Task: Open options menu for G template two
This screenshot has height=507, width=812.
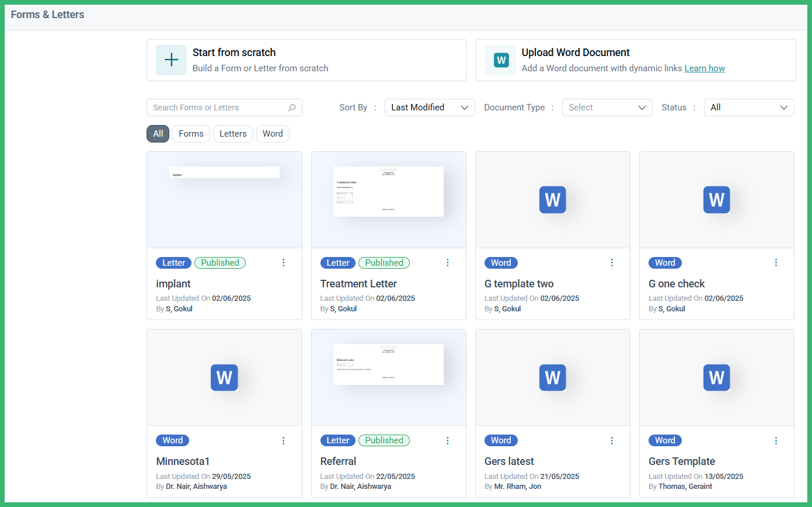Action: click(x=612, y=263)
